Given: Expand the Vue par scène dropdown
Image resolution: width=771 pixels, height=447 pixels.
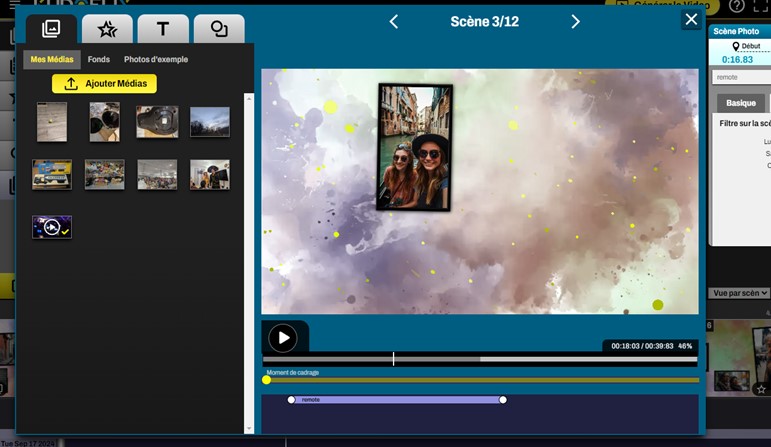Looking at the screenshot, I should click(739, 293).
